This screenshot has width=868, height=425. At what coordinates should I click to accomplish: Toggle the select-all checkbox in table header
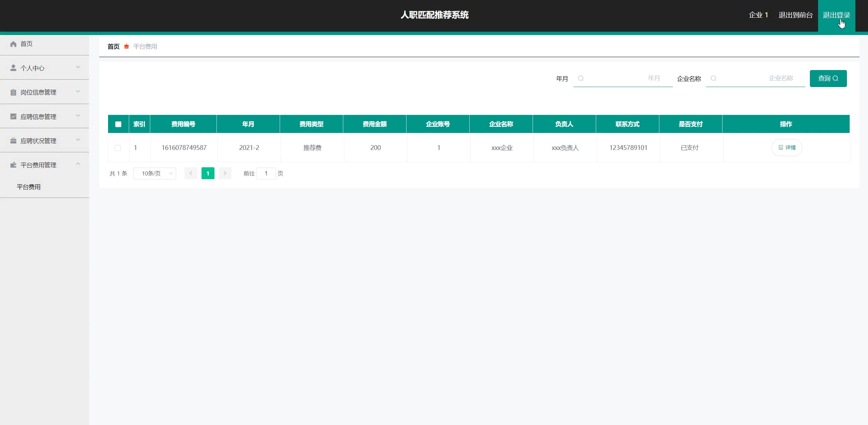pos(118,124)
